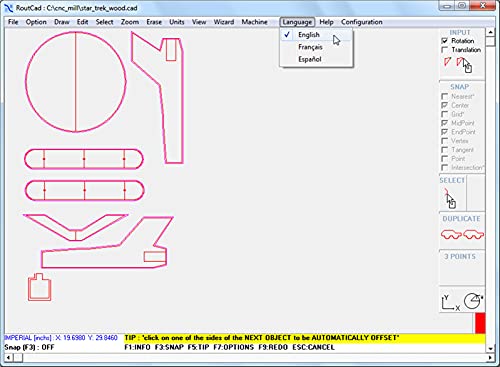500x367 pixels.
Task: Enable the Translation checkbox
Action: [x=444, y=50]
